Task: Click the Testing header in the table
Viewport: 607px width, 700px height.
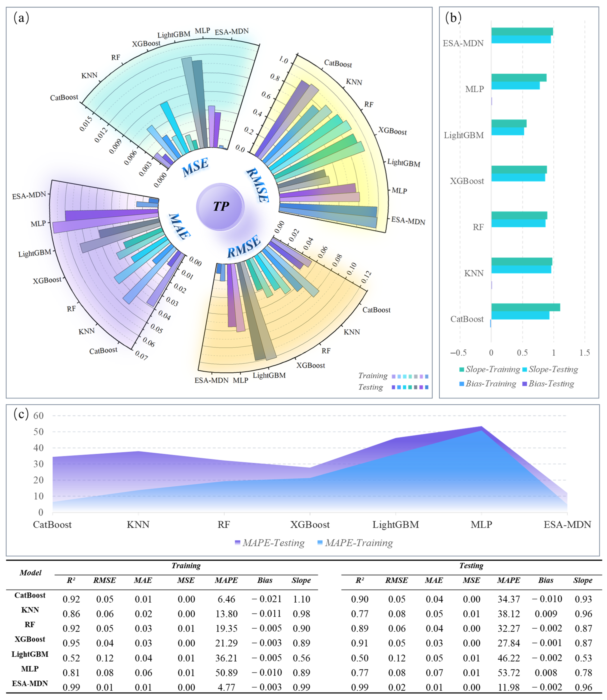Action: (x=471, y=565)
